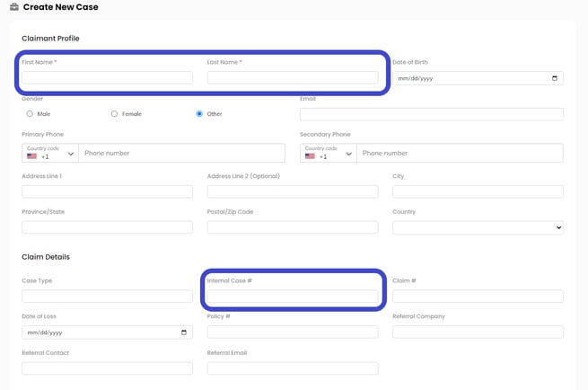
Task: Focus the Address Line 2 (Optional) field
Action: (x=293, y=191)
